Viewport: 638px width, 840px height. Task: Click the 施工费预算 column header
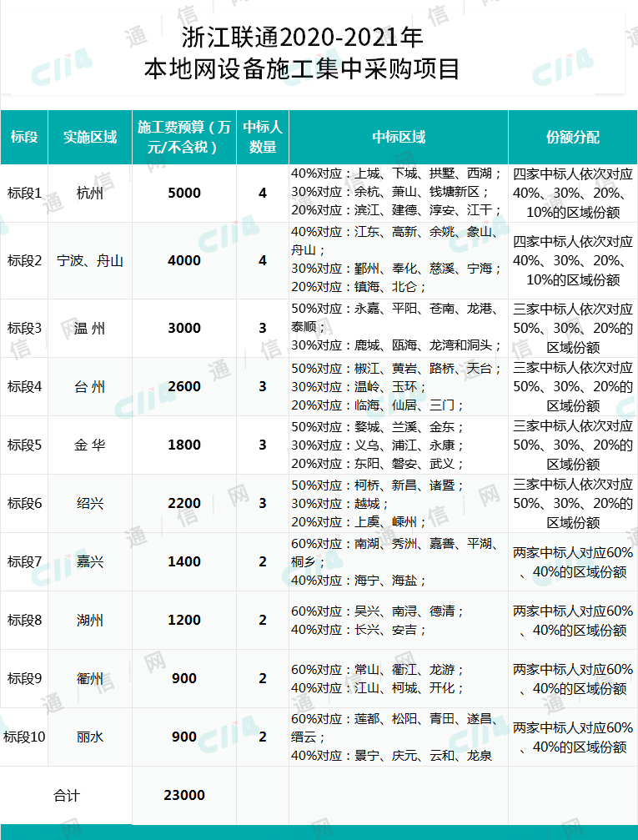click(x=183, y=137)
